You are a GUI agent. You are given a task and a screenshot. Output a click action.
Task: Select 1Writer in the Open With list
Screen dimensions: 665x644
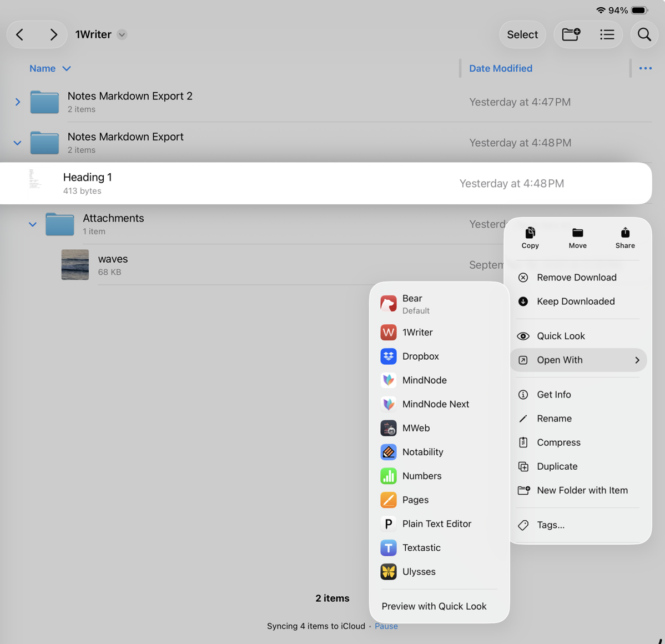[x=417, y=332]
